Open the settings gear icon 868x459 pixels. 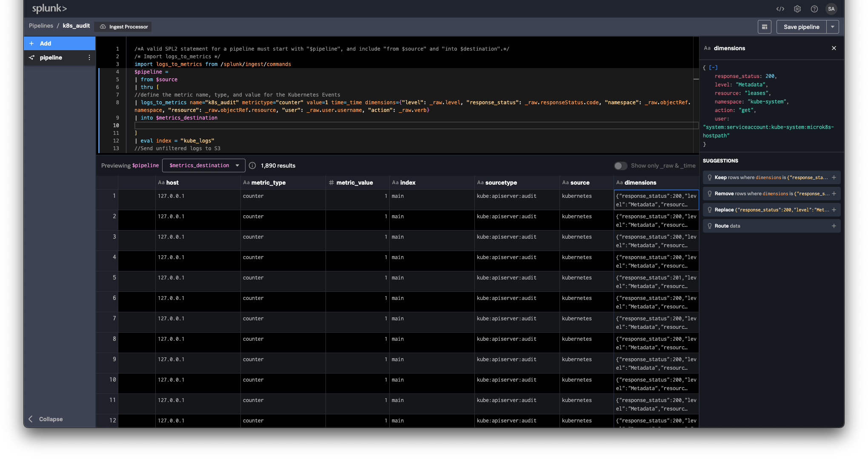(797, 9)
